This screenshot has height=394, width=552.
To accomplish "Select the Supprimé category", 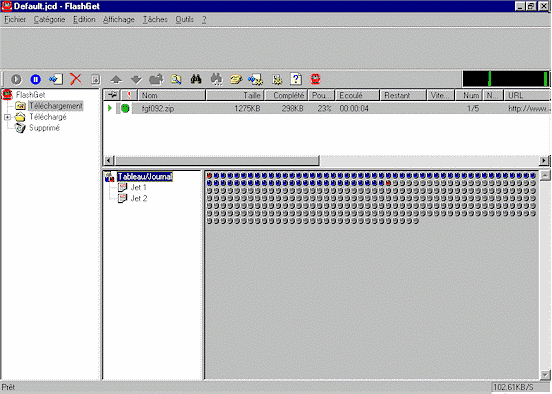I will click(44, 128).
